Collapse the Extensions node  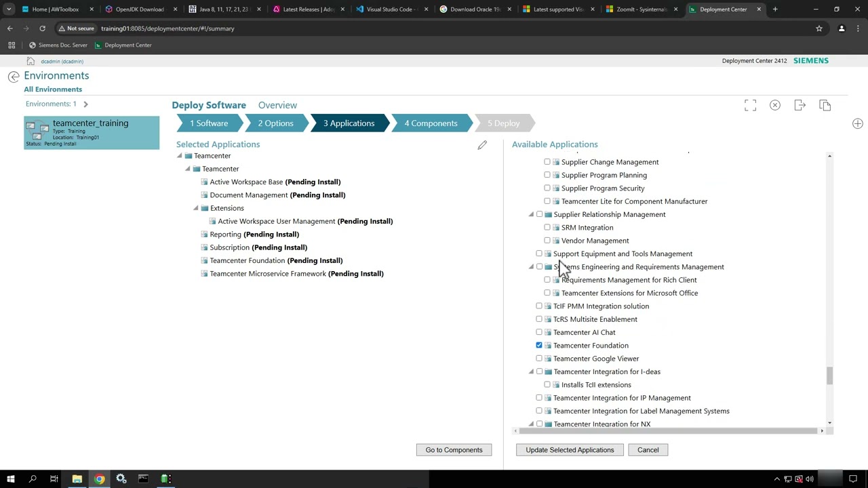coord(196,208)
